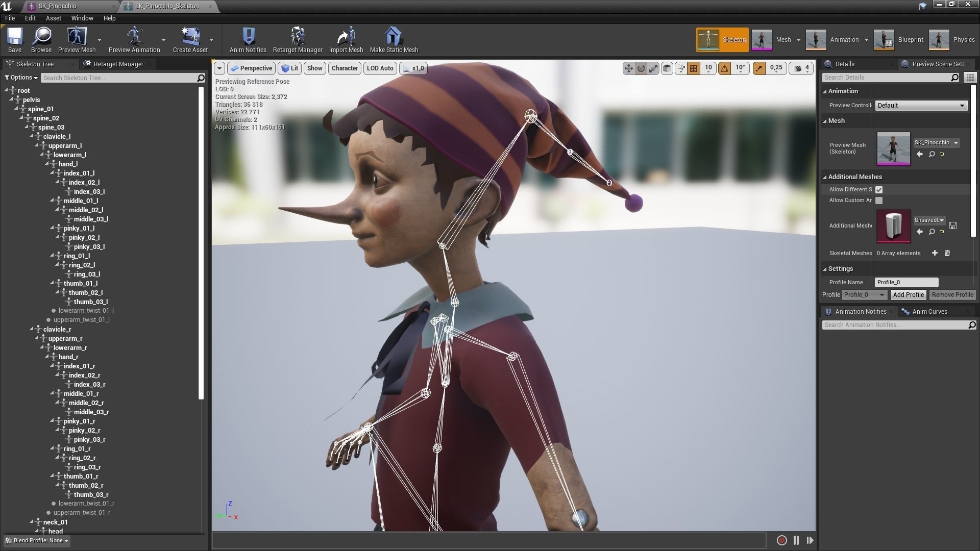
Task: Open the Window menu
Action: point(82,18)
